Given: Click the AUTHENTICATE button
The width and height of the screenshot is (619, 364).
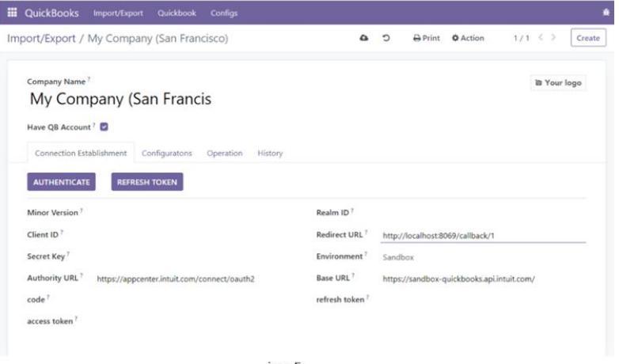Looking at the screenshot, I should click(x=61, y=182).
